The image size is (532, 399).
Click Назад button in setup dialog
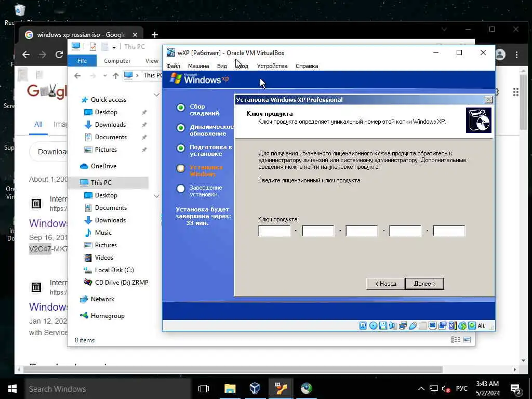tap(385, 284)
